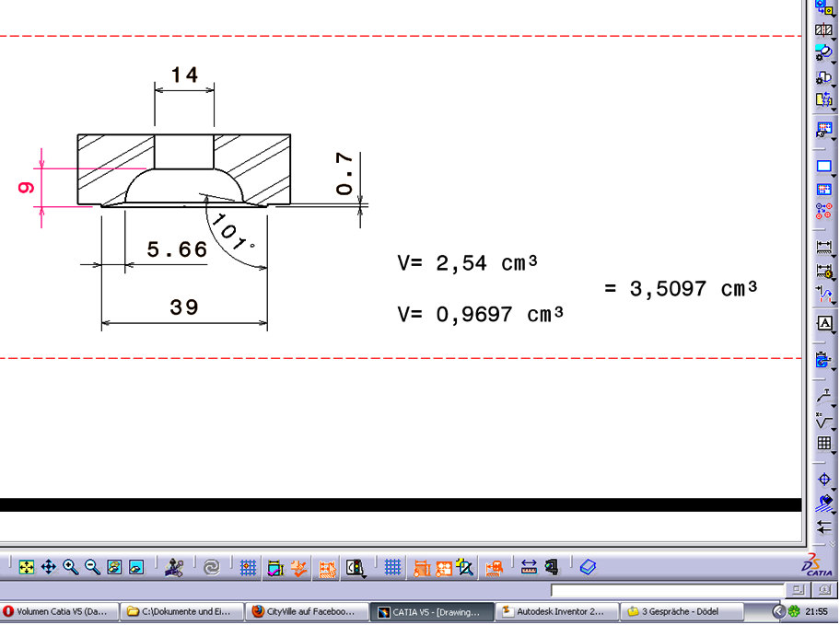
Task: Click the Zoom In magnifier icon
Action: (x=71, y=568)
